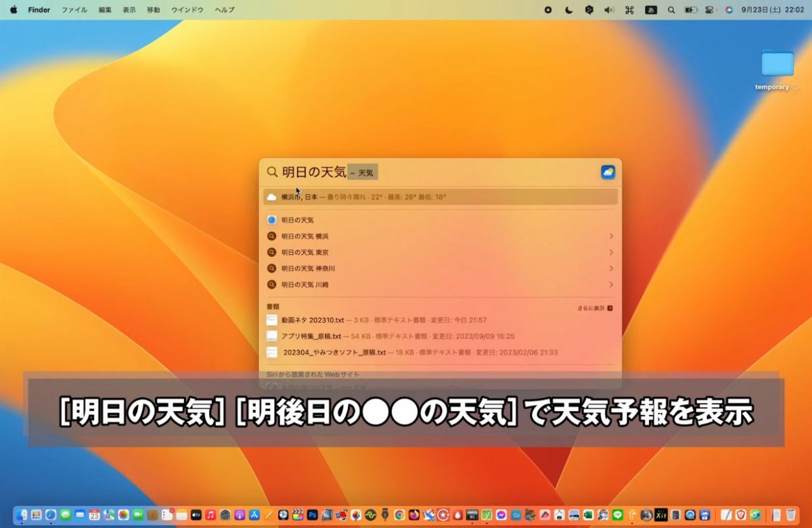
Task: Click the command-key icon in menu bar
Action: click(x=629, y=10)
